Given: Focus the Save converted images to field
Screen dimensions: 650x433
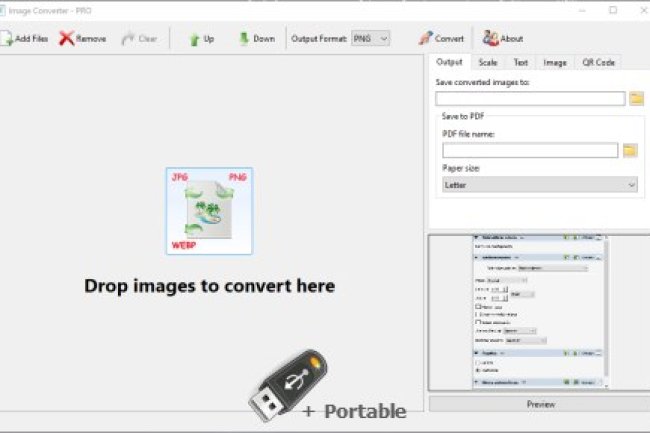Looking at the screenshot, I should click(x=530, y=98).
